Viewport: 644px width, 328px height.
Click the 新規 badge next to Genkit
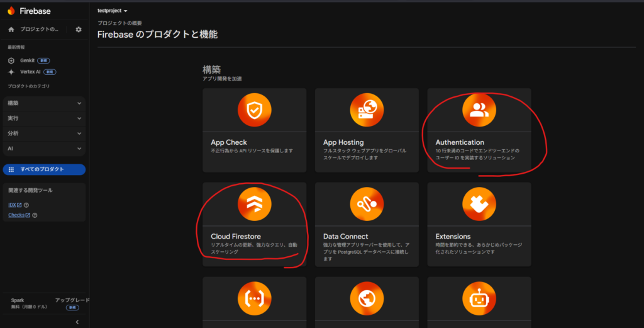[x=43, y=61]
